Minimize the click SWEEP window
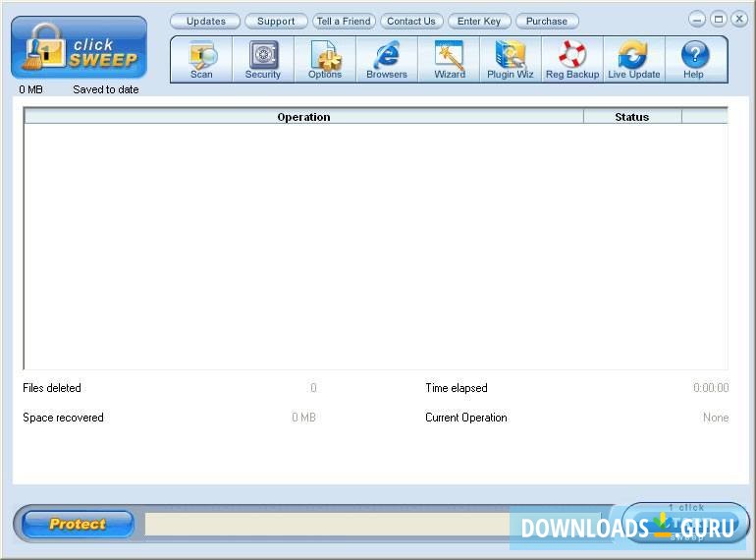This screenshot has width=756, height=560. pos(697,20)
